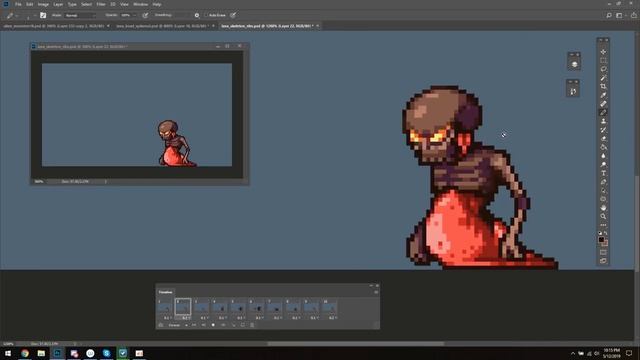Convert to video timeline icon

pos(161,325)
